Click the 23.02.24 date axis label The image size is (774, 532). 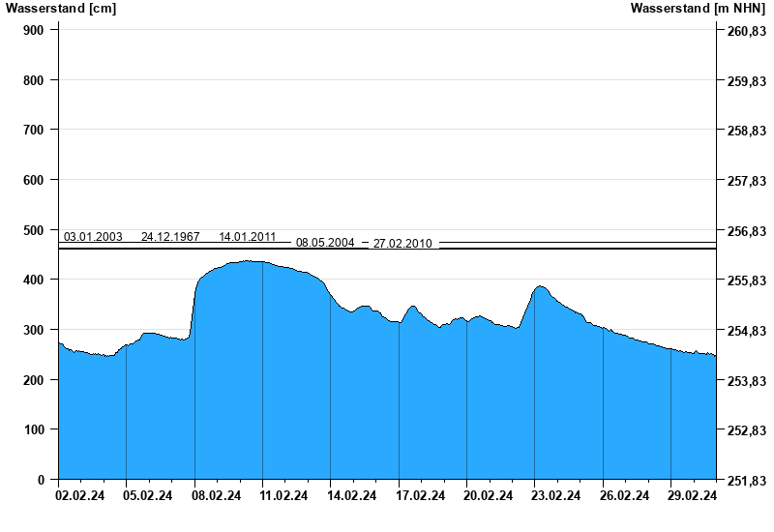(556, 496)
